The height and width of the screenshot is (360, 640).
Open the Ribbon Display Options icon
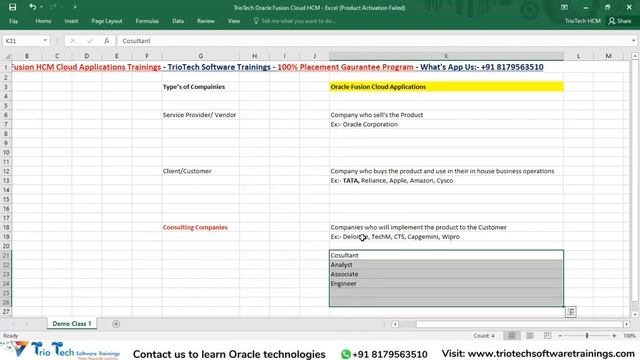pyautogui.click(x=564, y=7)
